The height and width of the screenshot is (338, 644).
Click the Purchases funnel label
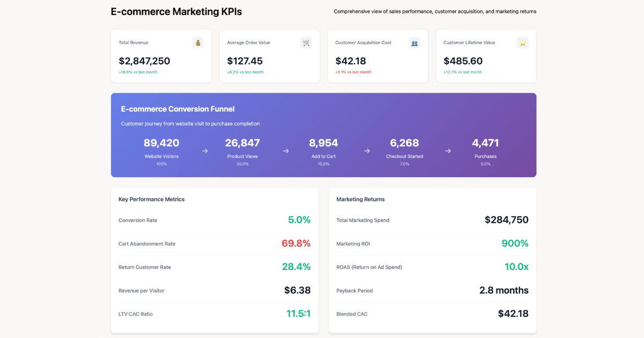tap(486, 156)
